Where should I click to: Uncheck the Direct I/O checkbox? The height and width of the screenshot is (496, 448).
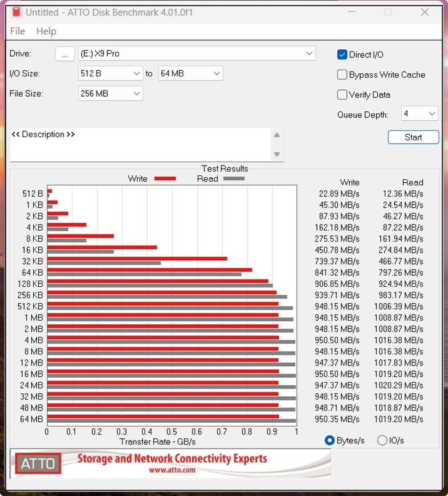coord(342,55)
